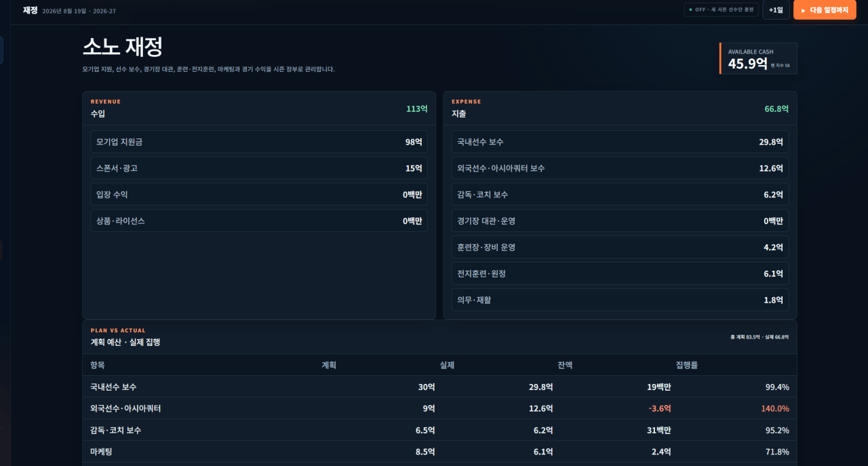Select 감독·코치 보수 row in the 지출 card
This screenshot has width=868, height=466.
point(620,195)
